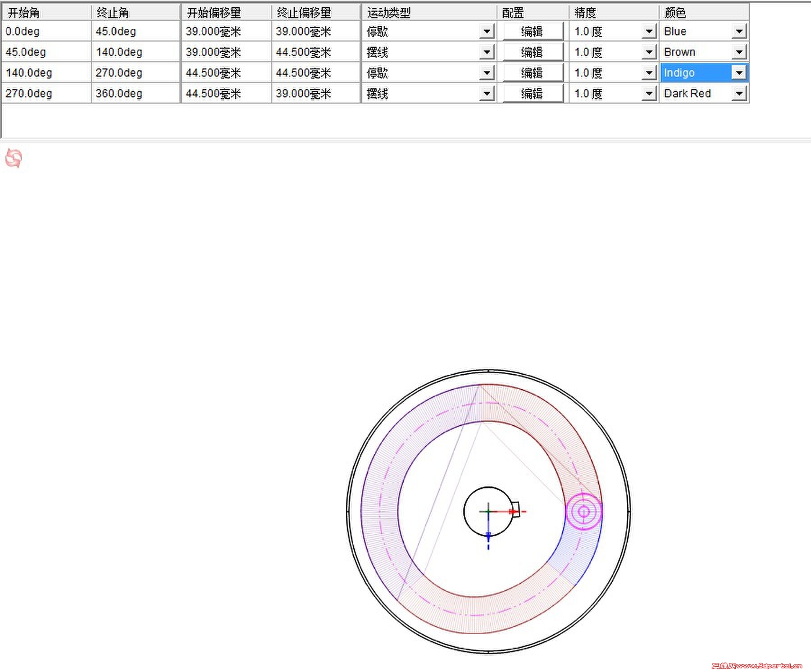Click the pink refresh icon below the table
The width and height of the screenshot is (811, 672).
[14, 159]
